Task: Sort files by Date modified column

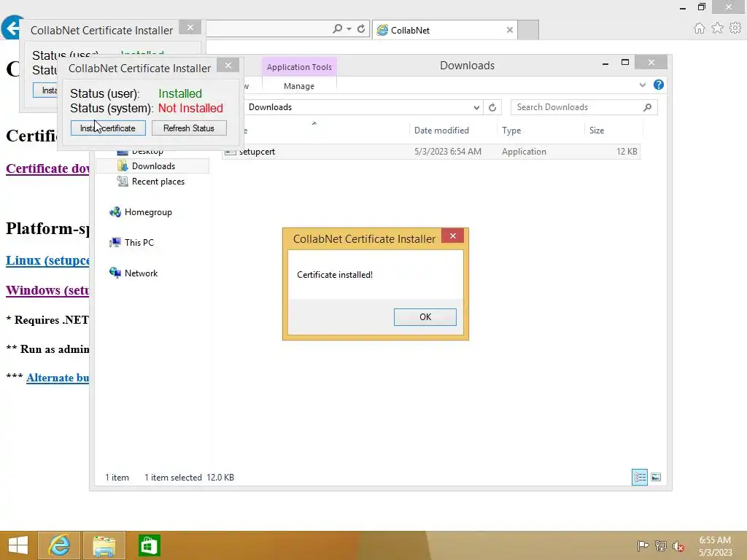Action: (x=453, y=131)
